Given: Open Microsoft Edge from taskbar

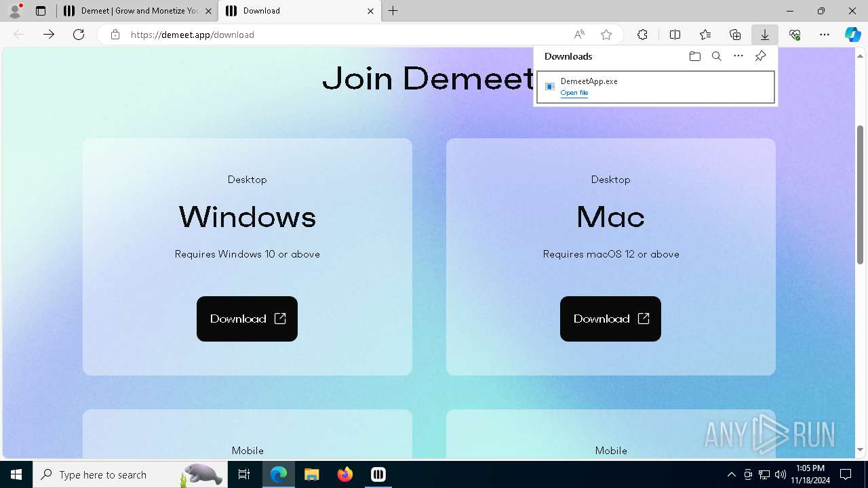Looking at the screenshot, I should tap(279, 474).
